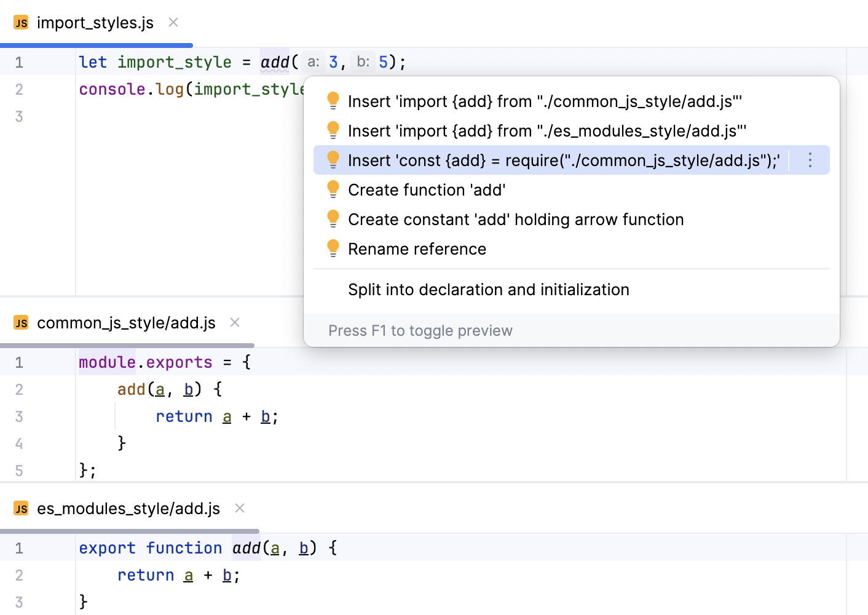Choose Create constant 'add' holding arrow function
This screenshot has height=615, width=868.
click(572, 219)
